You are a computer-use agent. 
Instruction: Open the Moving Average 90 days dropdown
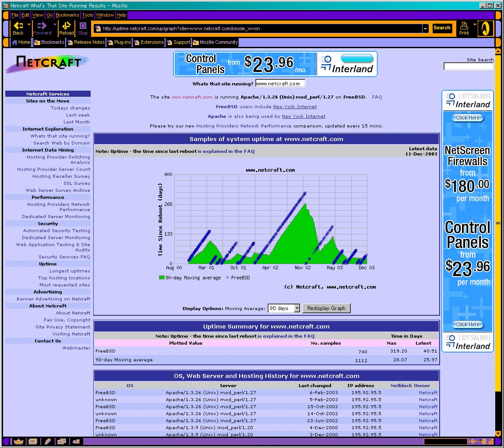point(284,308)
